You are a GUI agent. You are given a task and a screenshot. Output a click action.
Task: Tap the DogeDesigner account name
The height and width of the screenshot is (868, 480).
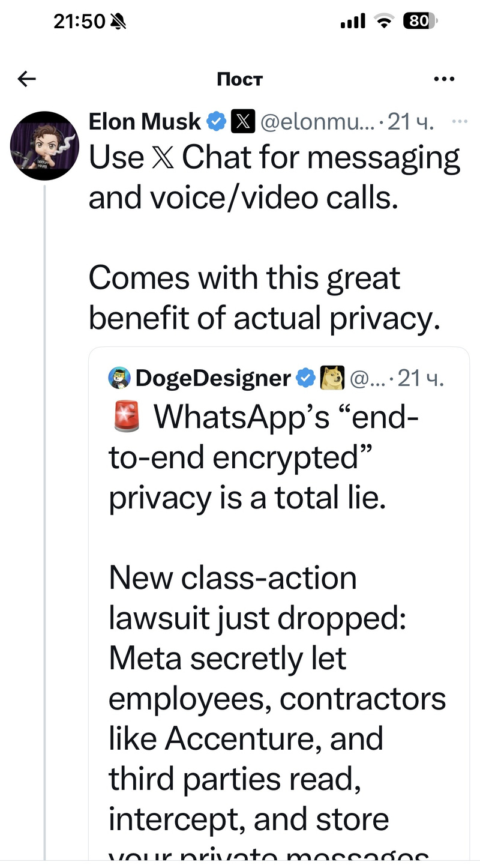click(x=213, y=378)
